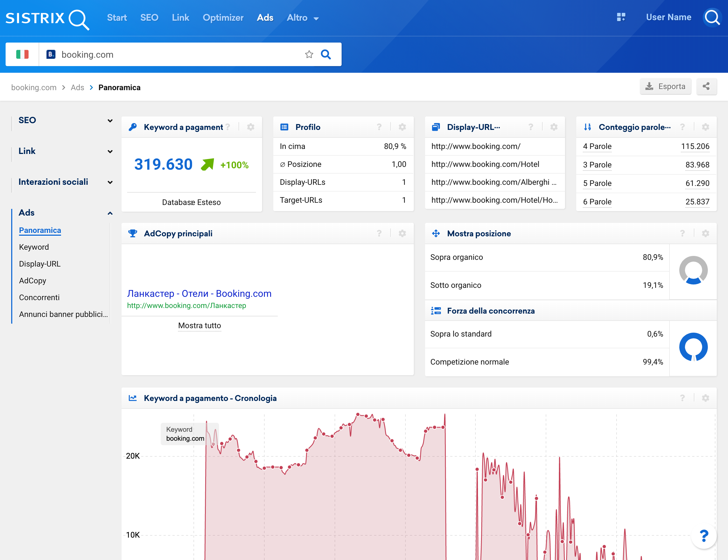Open the Start menu tab
Image resolution: width=728 pixels, height=560 pixels.
pyautogui.click(x=117, y=18)
